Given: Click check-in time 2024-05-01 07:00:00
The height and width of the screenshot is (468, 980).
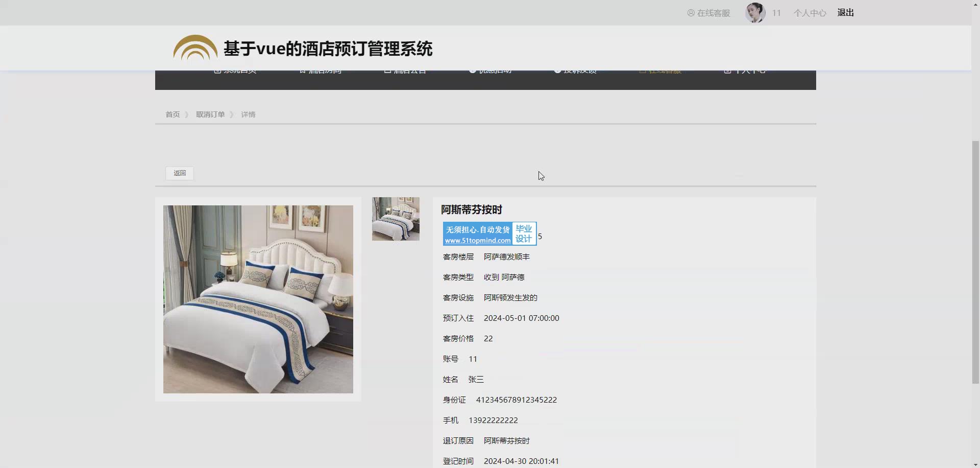Looking at the screenshot, I should click(522, 318).
